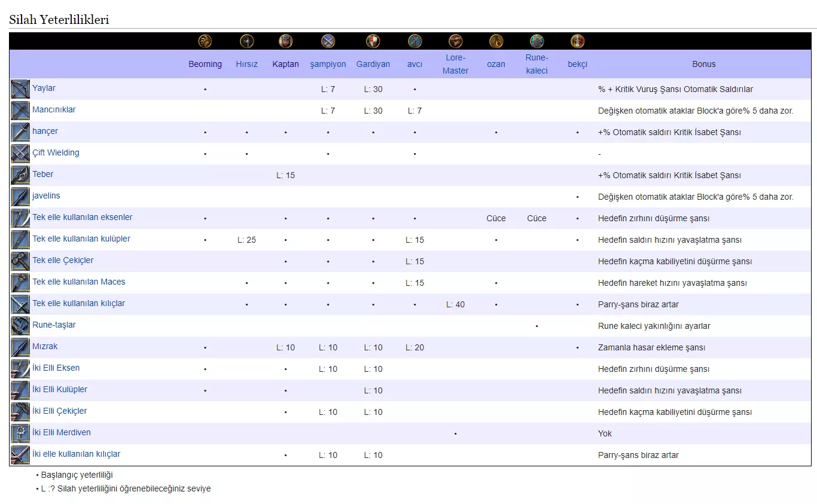The image size is (817, 504).
Task: Click the İki Elli Çekiçler icon
Action: 20,412
